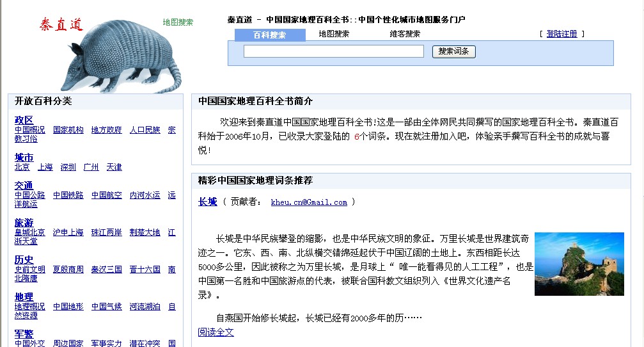Image resolution: width=644 pixels, height=347 pixels.
Task: Open the 秦汉三国 link
Action: (x=106, y=270)
